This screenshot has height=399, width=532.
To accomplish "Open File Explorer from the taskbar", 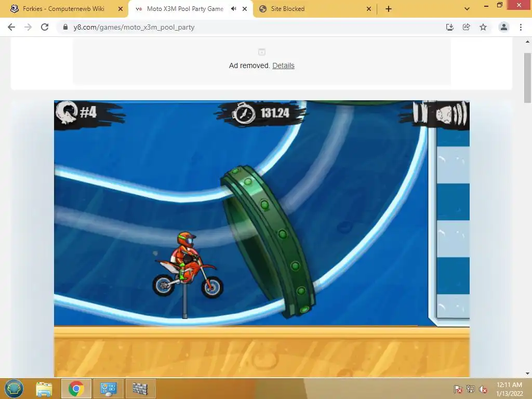I will 44,389.
